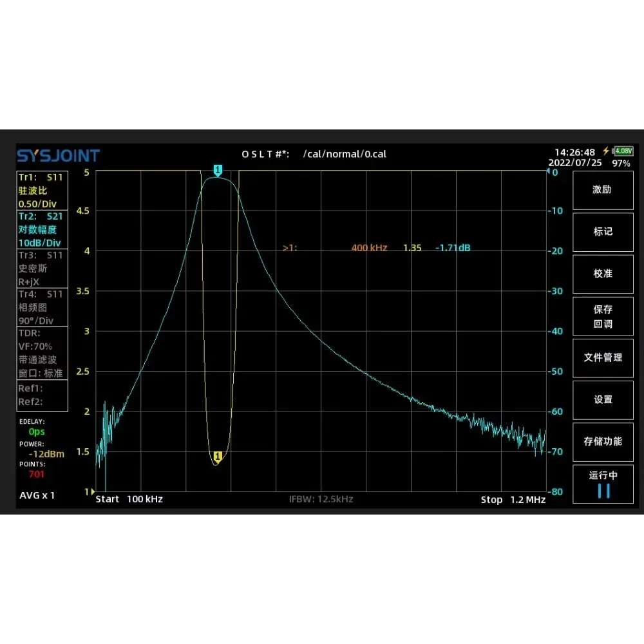Open the 激励 (stimulus) menu button
Screen dimensions: 644x644
click(603, 190)
